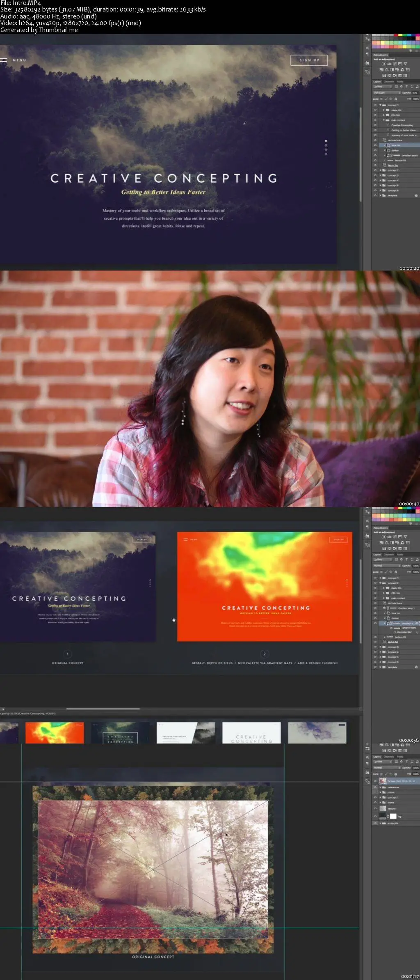Filter layers by type 'T' in blue forest frame
The width and height of the screenshot is (420, 980).
406,87
